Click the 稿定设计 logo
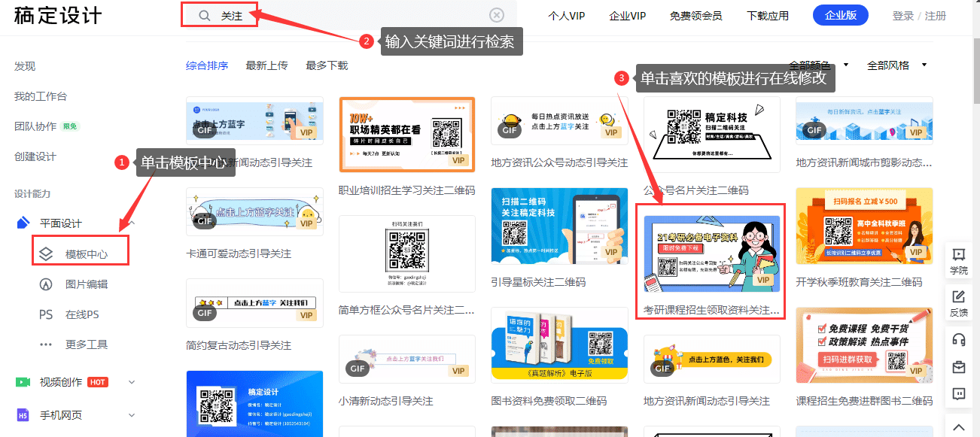This screenshot has height=437, width=980. point(59,16)
